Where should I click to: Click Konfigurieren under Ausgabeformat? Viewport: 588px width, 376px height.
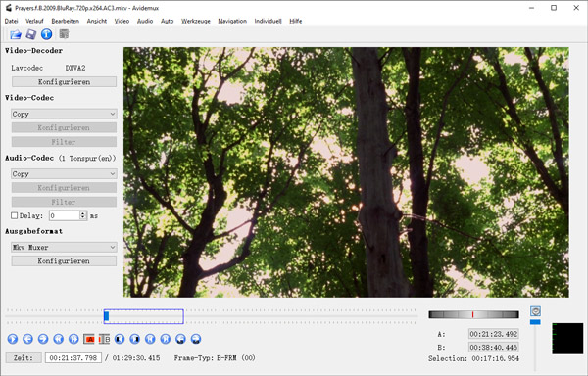(64, 261)
